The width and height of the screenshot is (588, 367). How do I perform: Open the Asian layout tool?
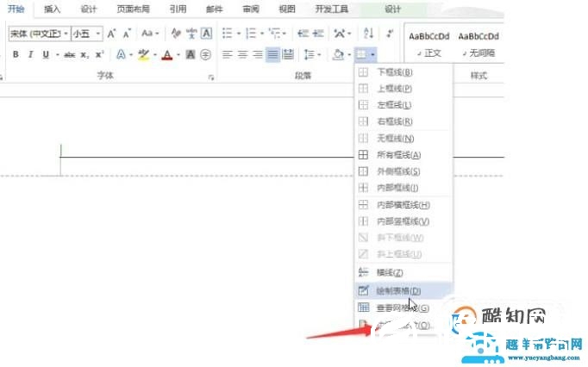340,34
